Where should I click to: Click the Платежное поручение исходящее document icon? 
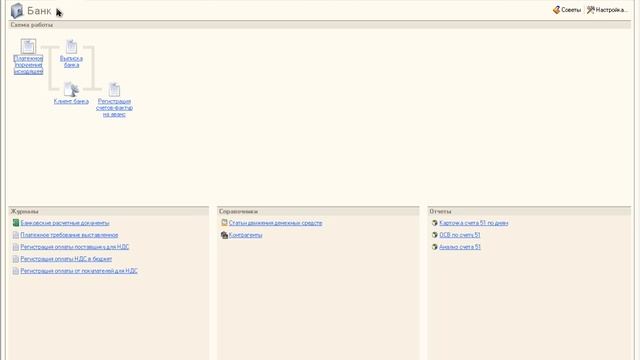click(28, 46)
